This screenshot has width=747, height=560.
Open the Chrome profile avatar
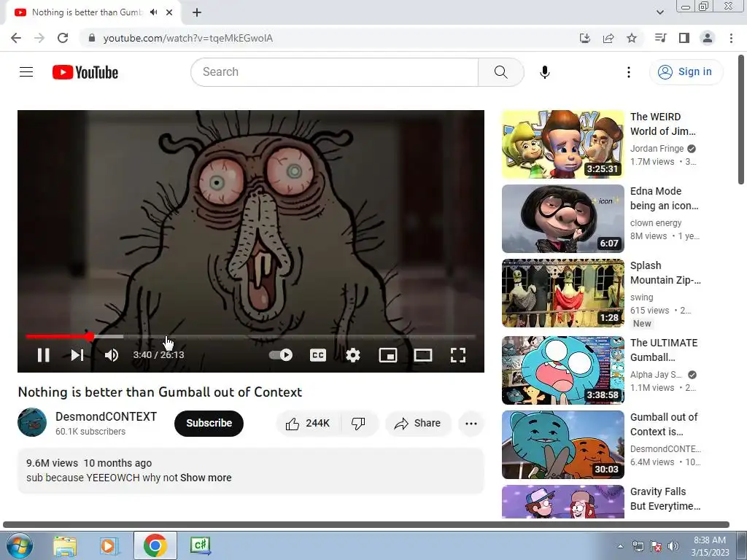click(x=708, y=38)
